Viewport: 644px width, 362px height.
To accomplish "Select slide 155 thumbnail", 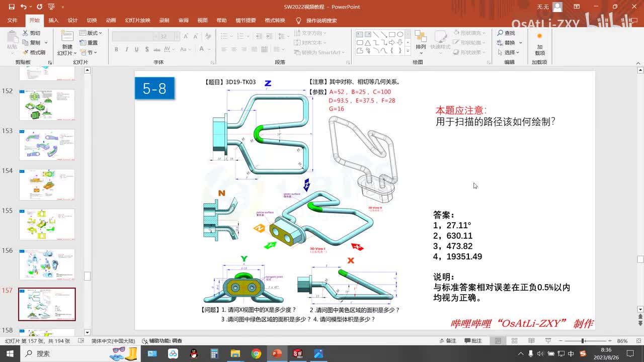I will (47, 224).
